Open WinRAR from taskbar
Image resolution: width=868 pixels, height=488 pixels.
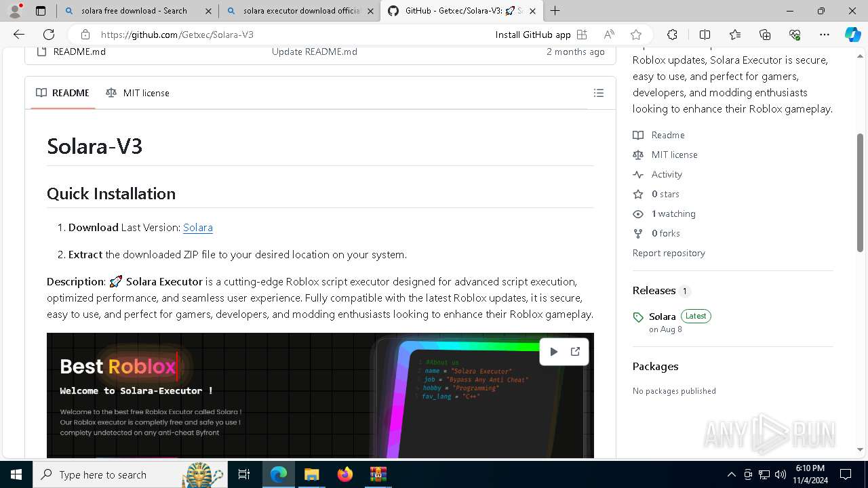point(378,474)
